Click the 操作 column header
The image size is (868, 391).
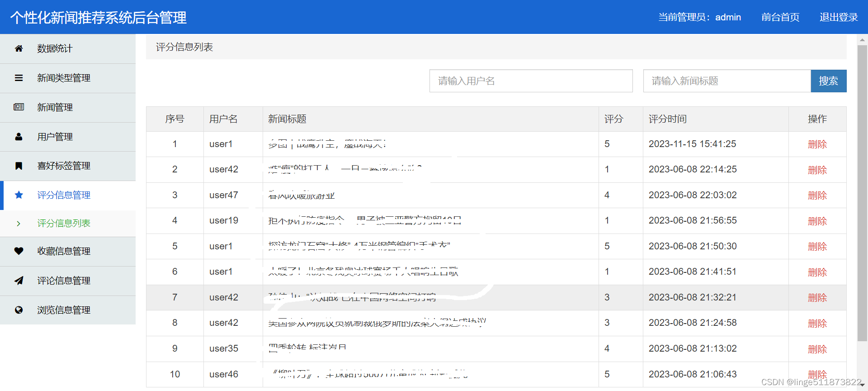pos(817,119)
